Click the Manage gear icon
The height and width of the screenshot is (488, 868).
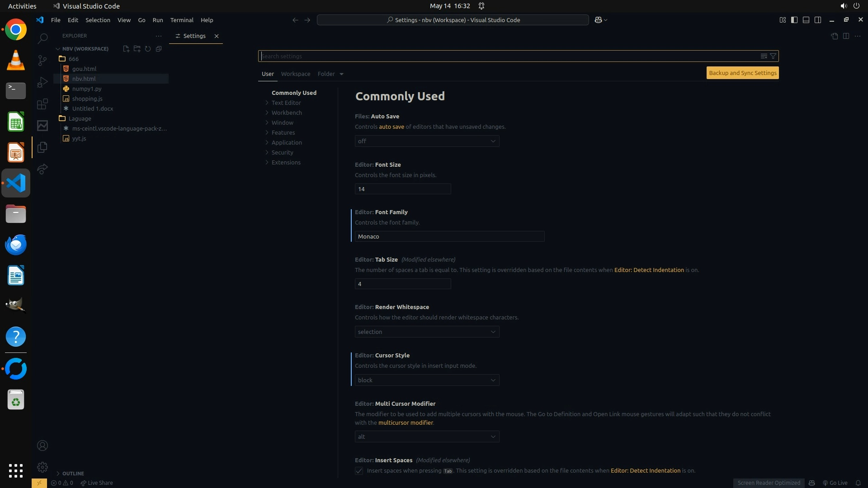(x=42, y=467)
